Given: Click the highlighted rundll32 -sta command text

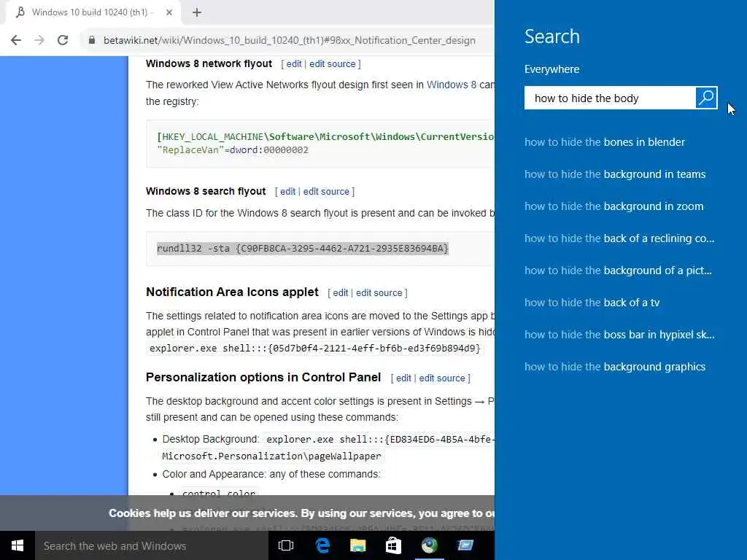Looking at the screenshot, I should 303,248.
